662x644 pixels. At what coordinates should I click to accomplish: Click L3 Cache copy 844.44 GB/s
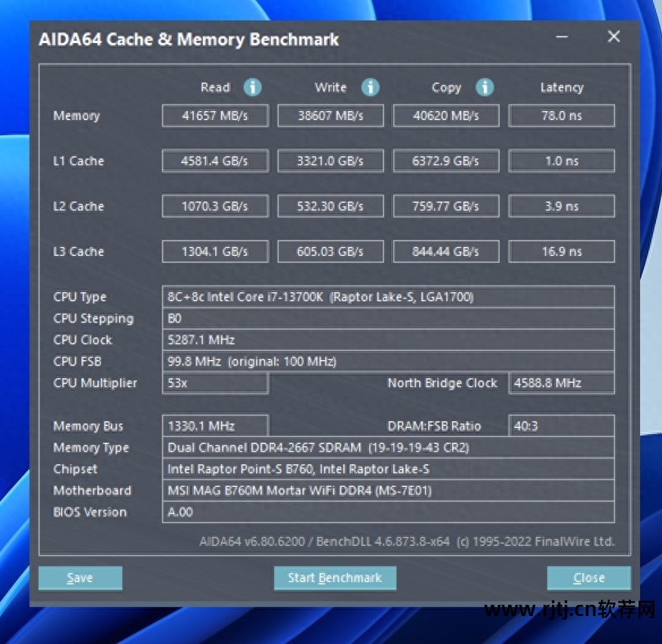[446, 251]
